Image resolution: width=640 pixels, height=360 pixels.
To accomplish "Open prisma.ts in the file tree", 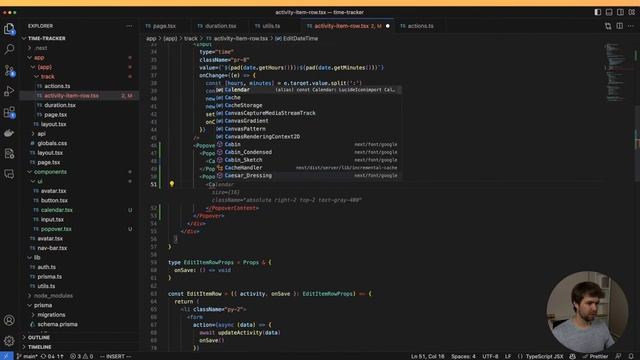I will (49, 277).
